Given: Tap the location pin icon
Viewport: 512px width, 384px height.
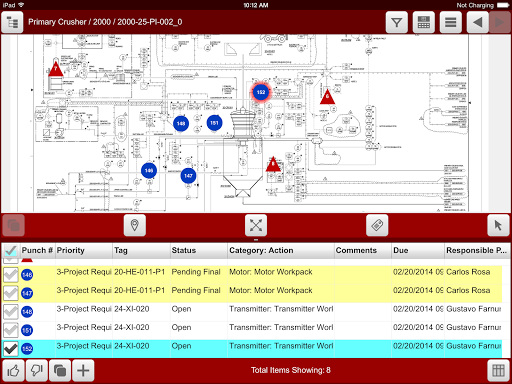Looking at the screenshot, I should [x=135, y=225].
